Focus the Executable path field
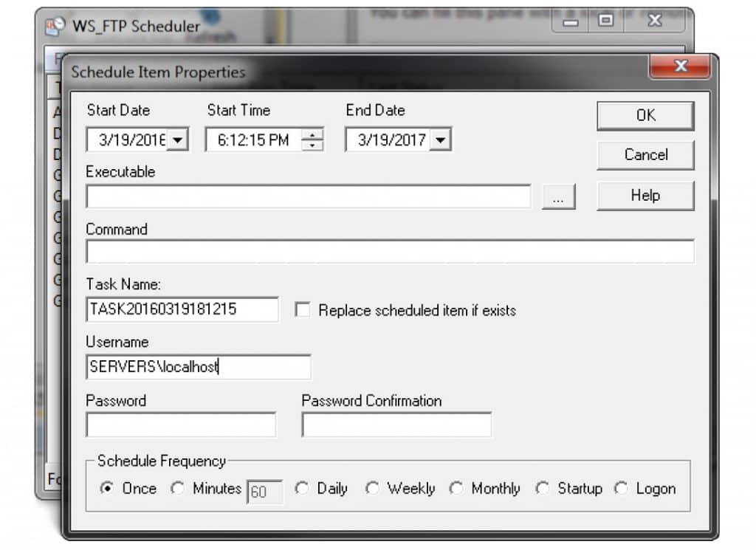756x550 pixels. [x=309, y=196]
